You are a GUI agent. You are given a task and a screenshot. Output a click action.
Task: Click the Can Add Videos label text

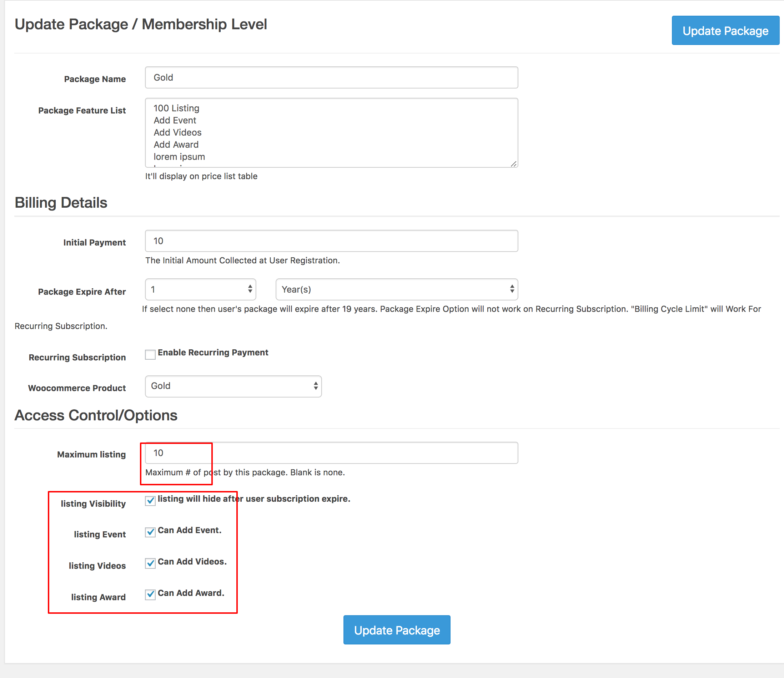[192, 562]
